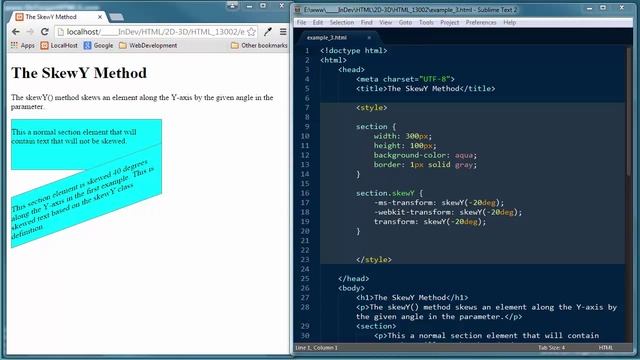The width and height of the screenshot is (640, 360).
Task: Click the Sublime Text window title bar icon
Action: (x=298, y=9)
